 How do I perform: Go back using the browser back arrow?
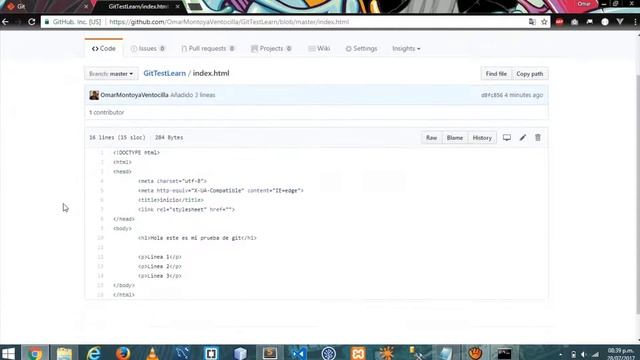[6, 22]
